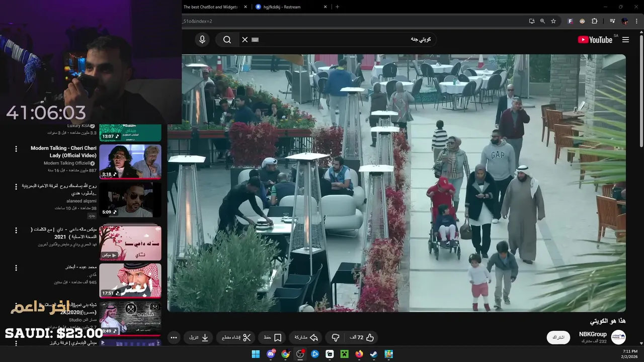Save the video with the bookmark (حفظ) button
The width and height of the screenshot is (644, 362).
coord(272,337)
